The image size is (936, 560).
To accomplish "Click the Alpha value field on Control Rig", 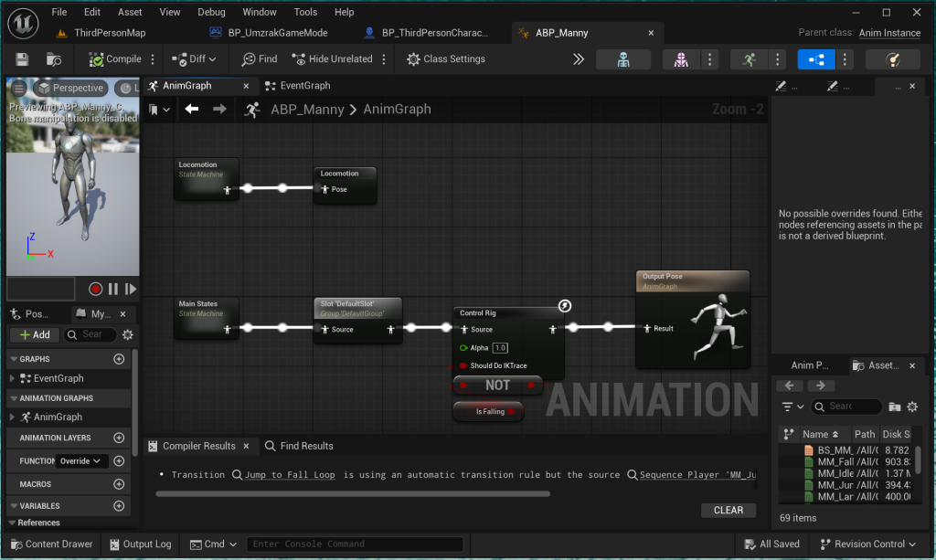I will point(500,348).
